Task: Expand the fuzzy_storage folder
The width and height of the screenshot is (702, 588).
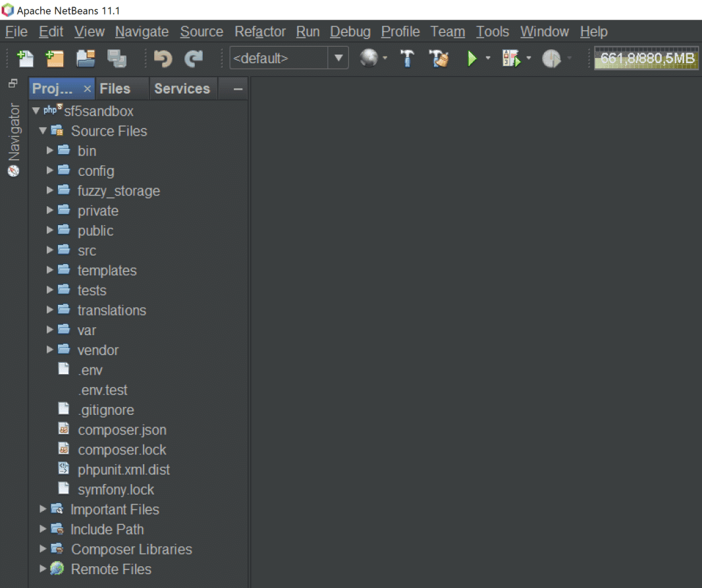Action: 49,190
